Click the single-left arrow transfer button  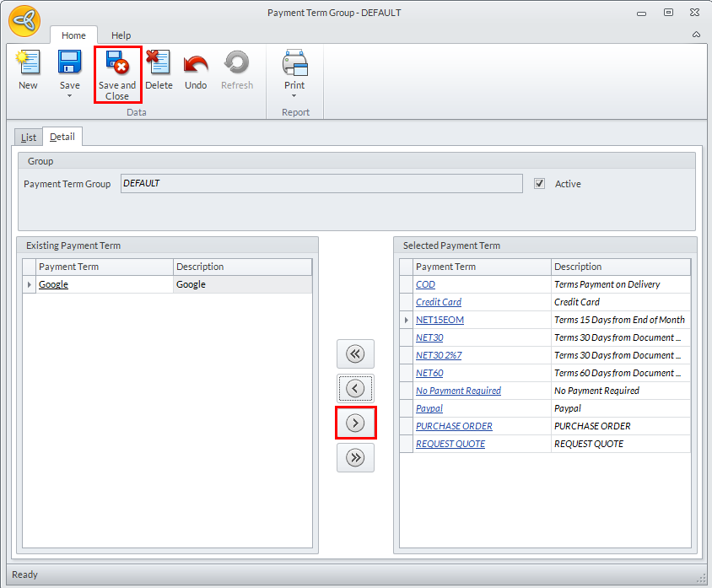tap(355, 388)
